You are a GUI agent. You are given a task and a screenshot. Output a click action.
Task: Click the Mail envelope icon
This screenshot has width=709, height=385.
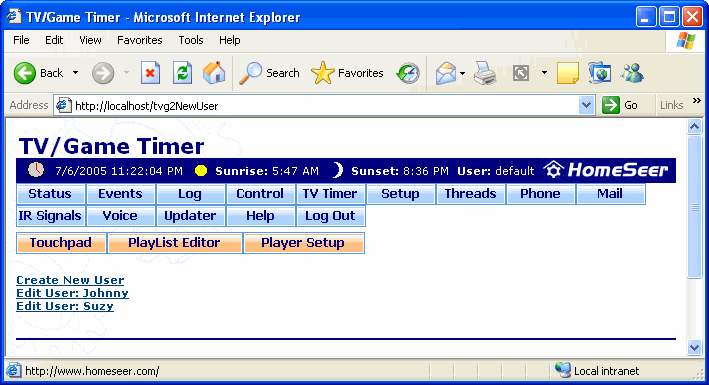tap(446, 73)
